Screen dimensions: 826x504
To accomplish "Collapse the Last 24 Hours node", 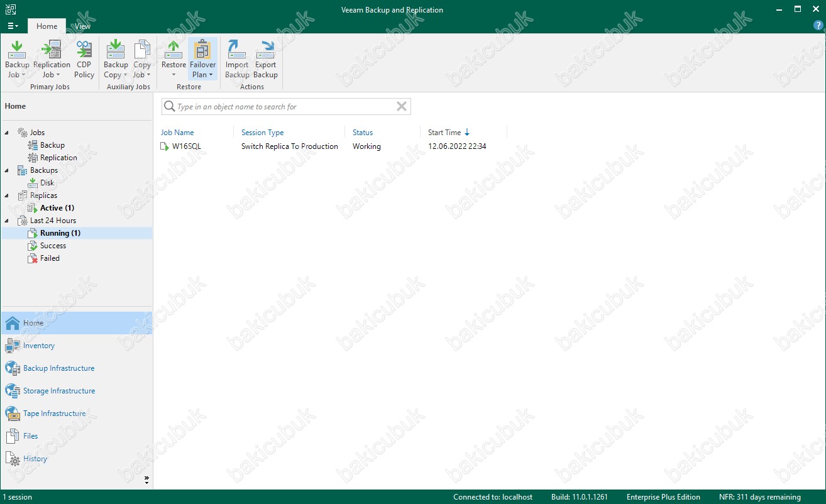I will [x=7, y=221].
